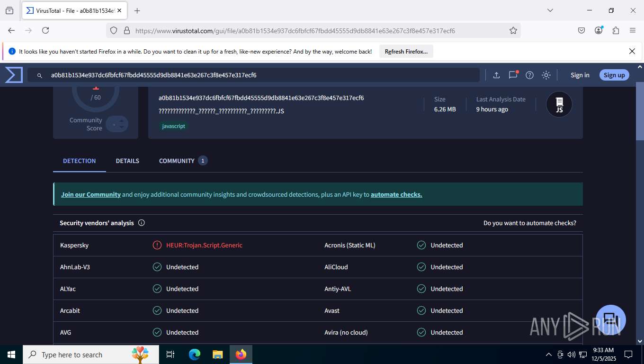Screen dimensions: 644x364
Task: Click the Sign up button
Action: 614,75
